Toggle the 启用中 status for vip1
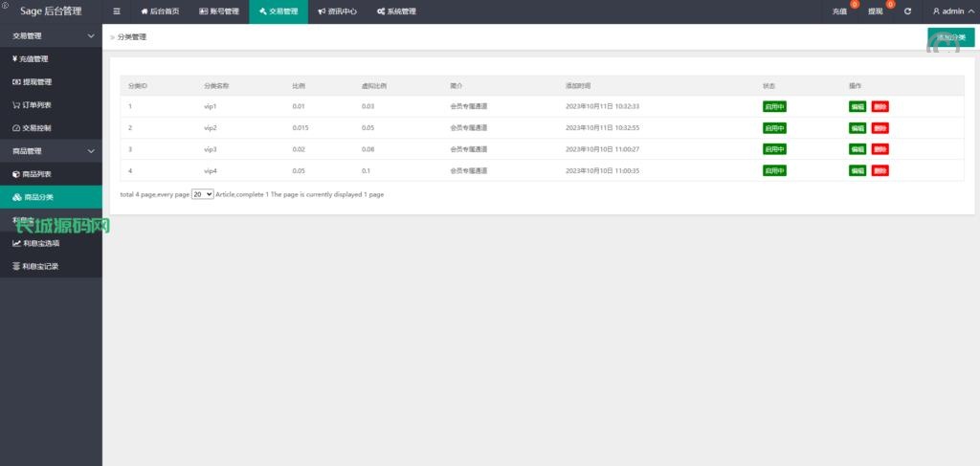 773,106
